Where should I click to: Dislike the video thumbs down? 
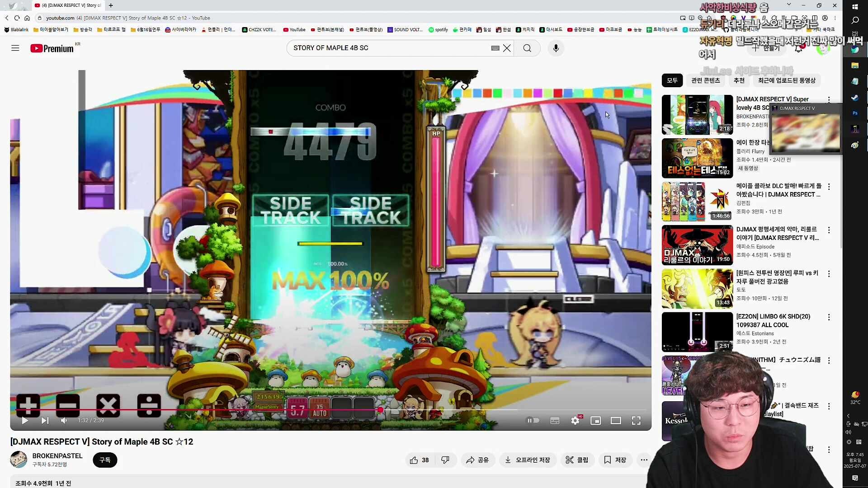pyautogui.click(x=445, y=460)
